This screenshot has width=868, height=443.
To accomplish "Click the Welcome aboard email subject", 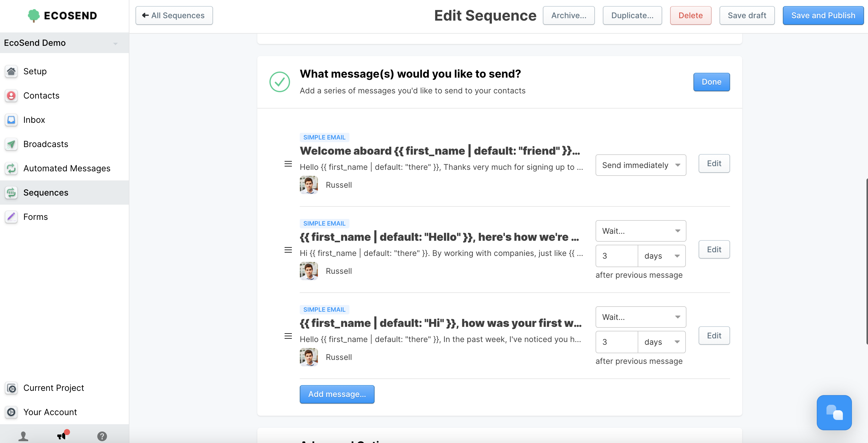I will coord(440,151).
